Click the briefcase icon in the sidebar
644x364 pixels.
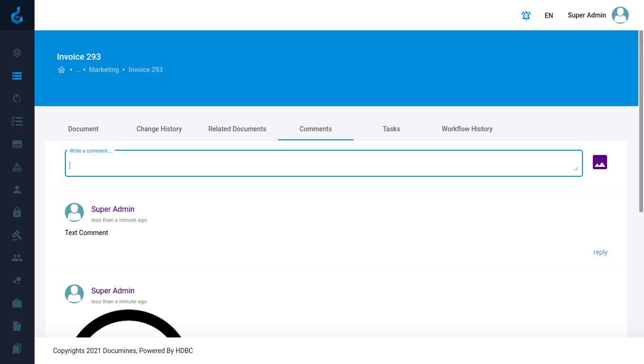click(x=17, y=303)
